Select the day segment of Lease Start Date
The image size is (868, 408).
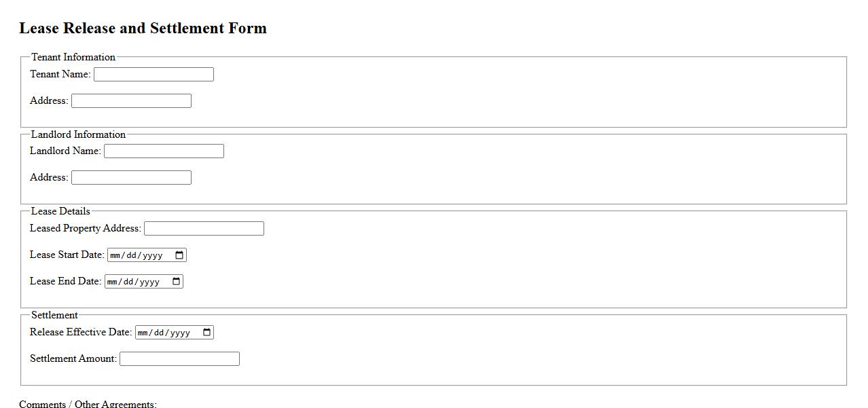132,256
